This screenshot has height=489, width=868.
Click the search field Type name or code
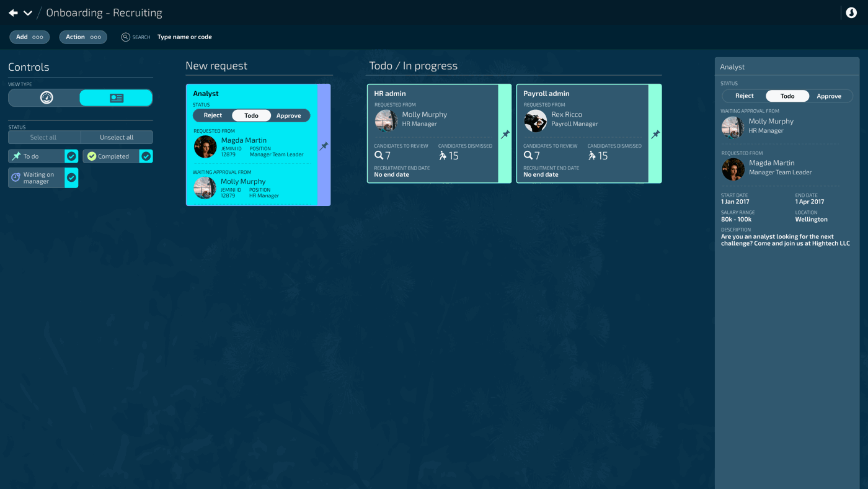(185, 37)
